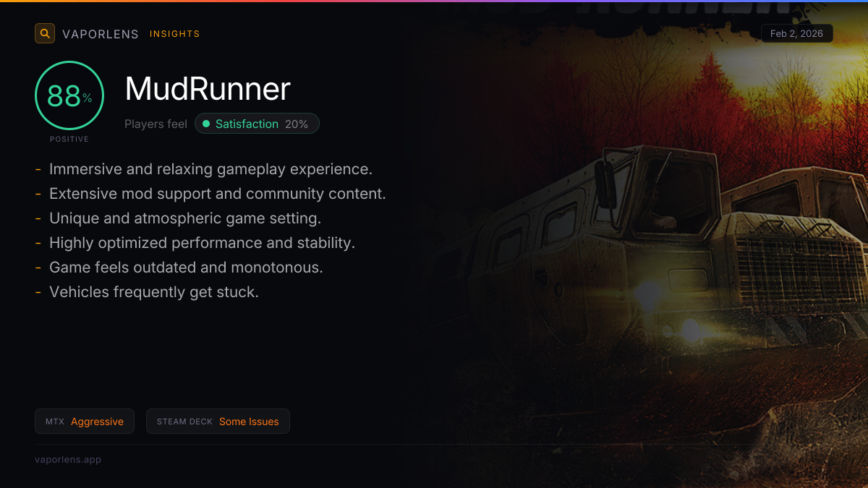868x488 pixels.
Task: Click the 'Immersive and relaxing gameplay' insight
Action: [x=210, y=169]
